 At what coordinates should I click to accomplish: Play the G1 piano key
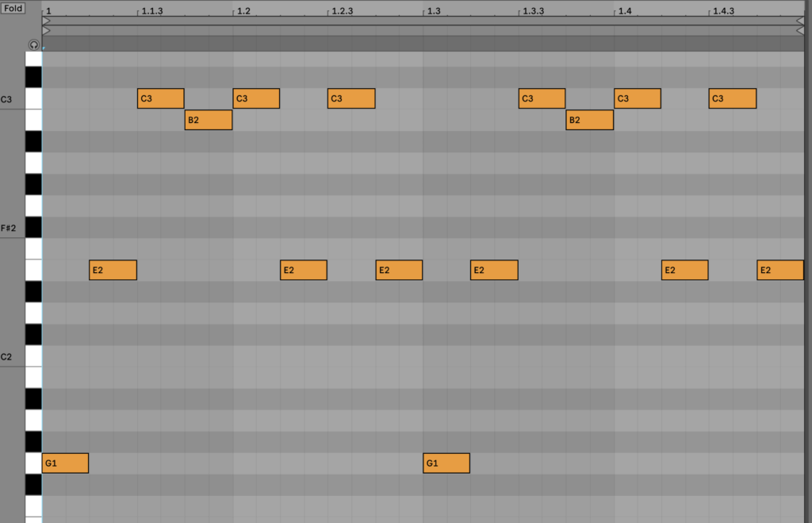coord(33,463)
